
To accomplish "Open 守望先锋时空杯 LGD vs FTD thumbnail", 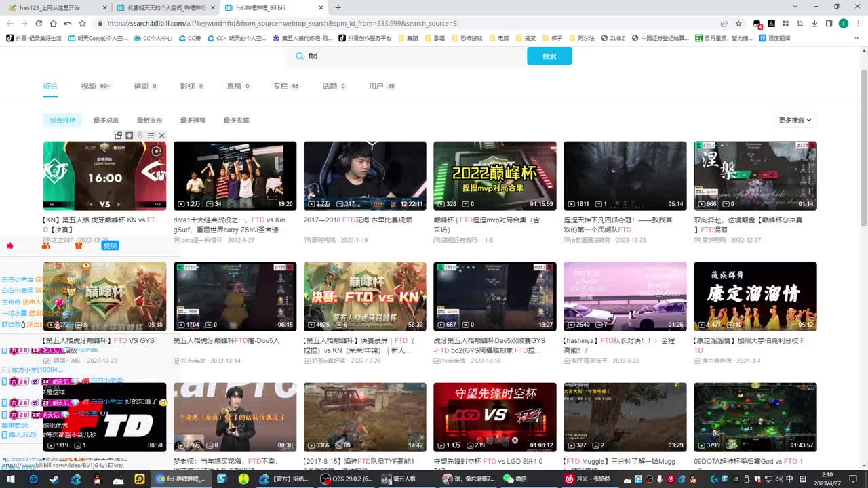I will coord(495,417).
